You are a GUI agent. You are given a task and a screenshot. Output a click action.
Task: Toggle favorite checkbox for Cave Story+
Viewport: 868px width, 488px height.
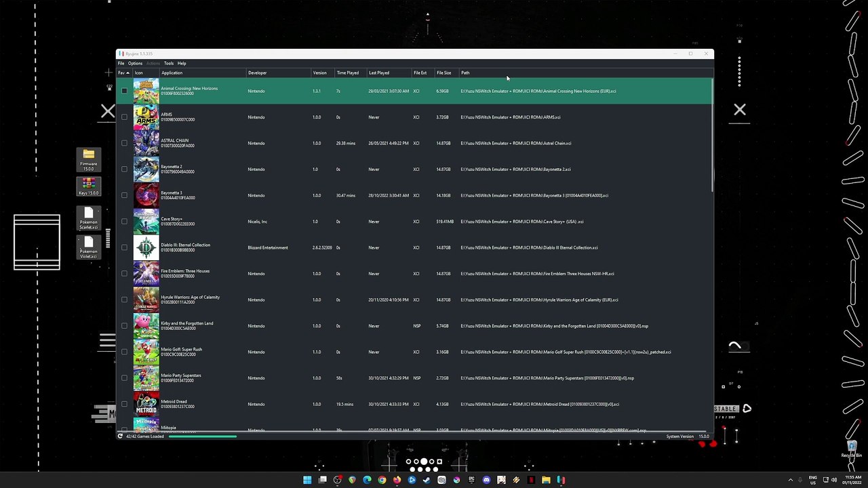point(124,222)
